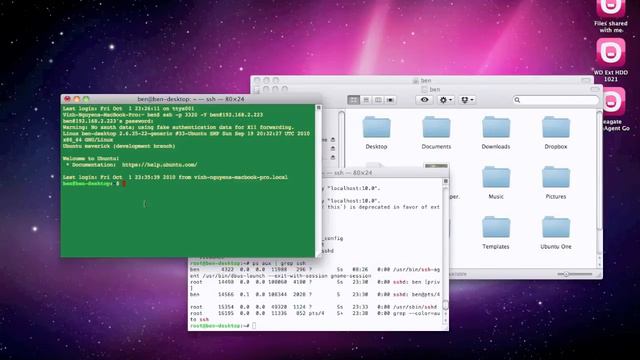
Task: Click the https://help.ubuntu.com/ text in terminal
Action: [160, 165]
